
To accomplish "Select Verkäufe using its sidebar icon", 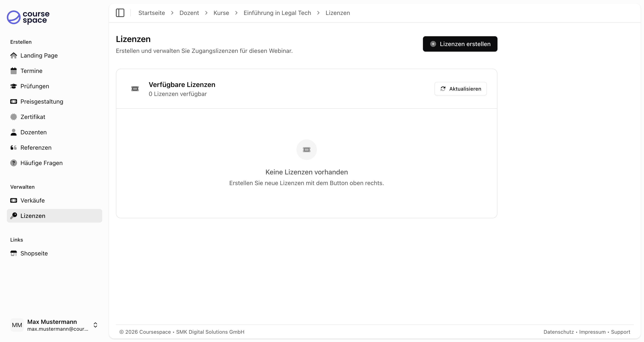I will point(13,200).
